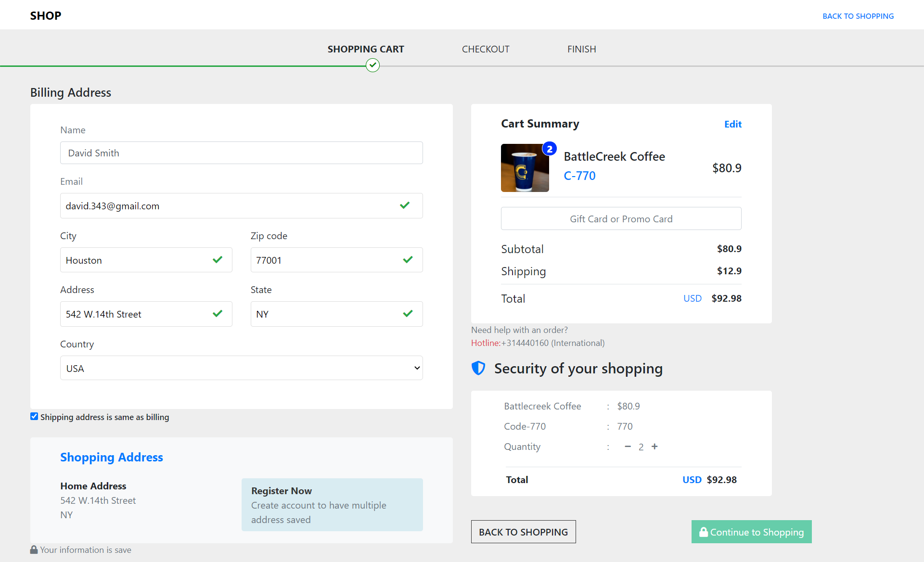
Task: Click the Edit link in Cart Summary
Action: click(732, 124)
